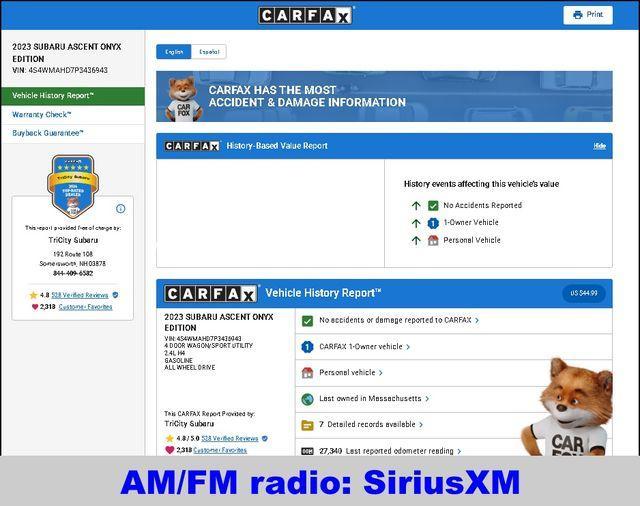The image size is (640, 506).
Task: Click 27,340 odometer reading value
Action: (x=331, y=451)
